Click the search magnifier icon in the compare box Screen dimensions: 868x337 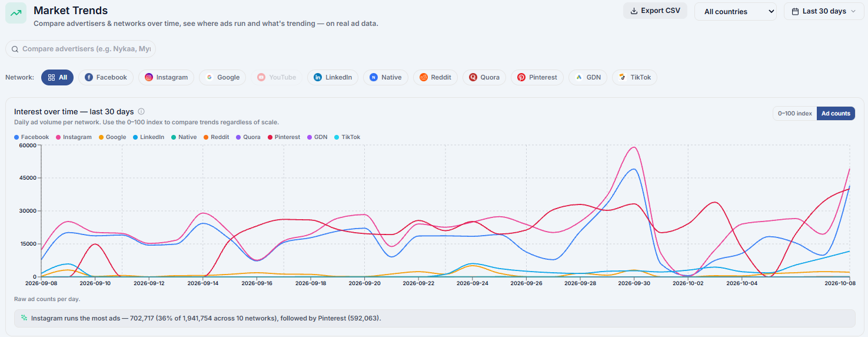(x=15, y=49)
